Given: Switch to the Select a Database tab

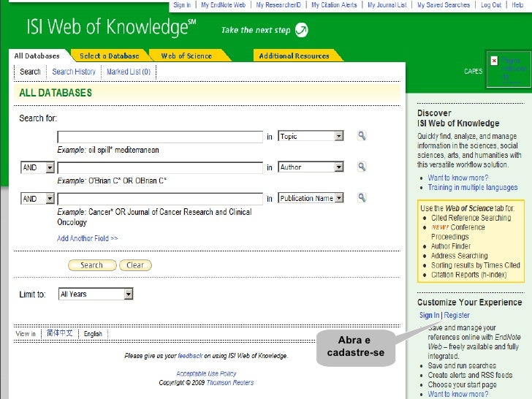Looking at the screenshot, I should 110,56.
